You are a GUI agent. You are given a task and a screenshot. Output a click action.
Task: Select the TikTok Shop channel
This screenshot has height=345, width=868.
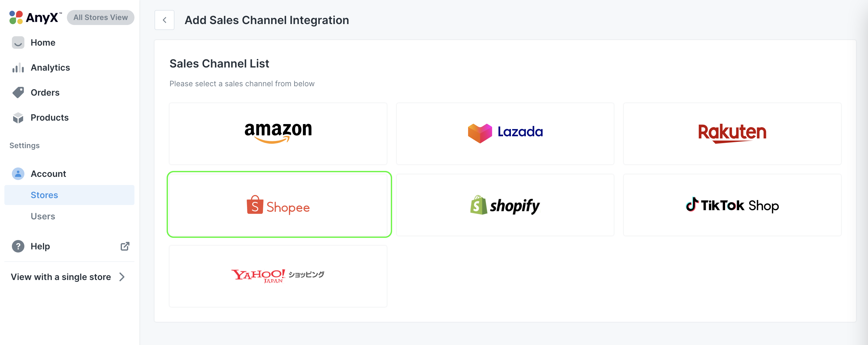[732, 205]
